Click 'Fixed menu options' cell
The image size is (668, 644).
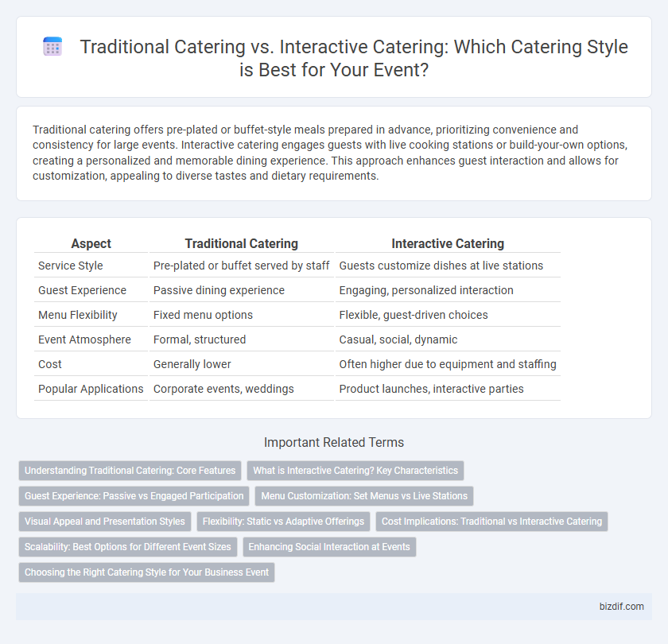click(x=242, y=315)
